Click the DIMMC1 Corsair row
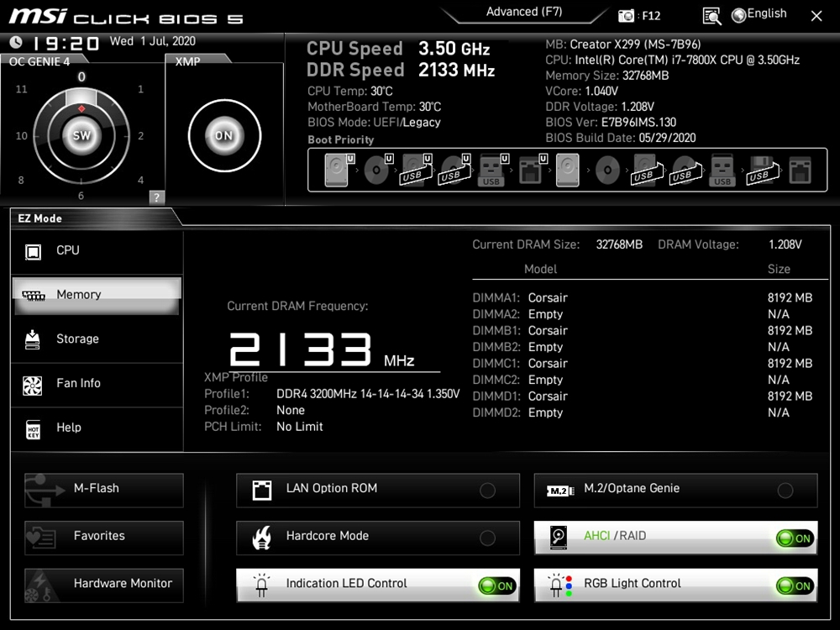 click(x=643, y=364)
